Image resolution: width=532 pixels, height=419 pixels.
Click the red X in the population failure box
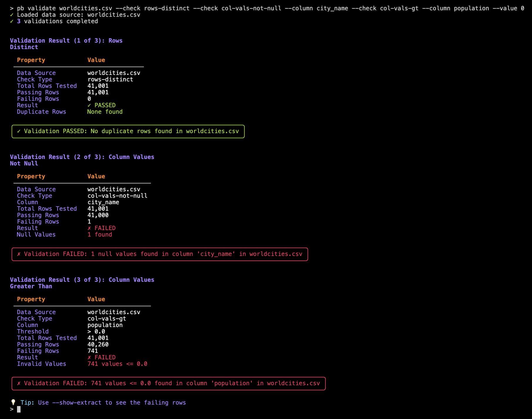19,383
